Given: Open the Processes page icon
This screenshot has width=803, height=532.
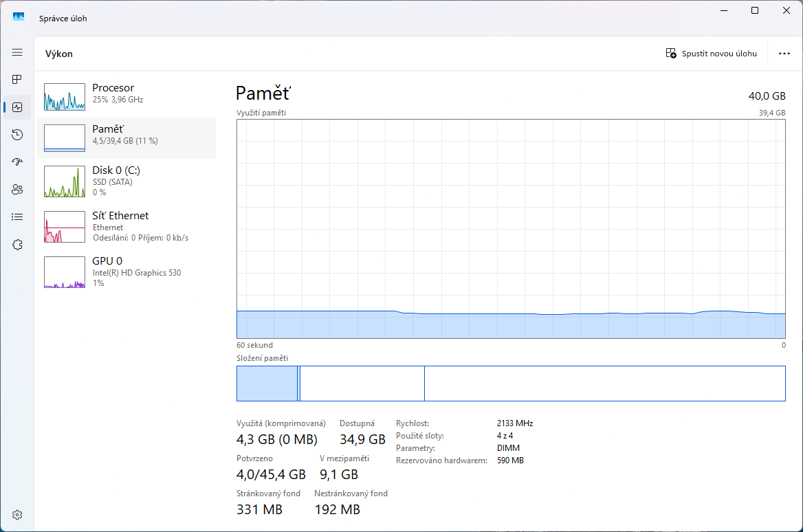Looking at the screenshot, I should coord(17,80).
